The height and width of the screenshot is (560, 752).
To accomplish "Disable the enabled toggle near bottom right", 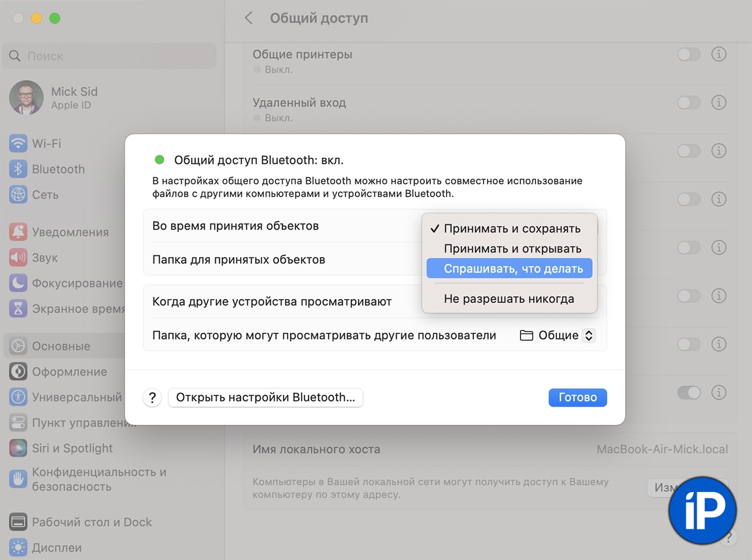I will point(688,393).
